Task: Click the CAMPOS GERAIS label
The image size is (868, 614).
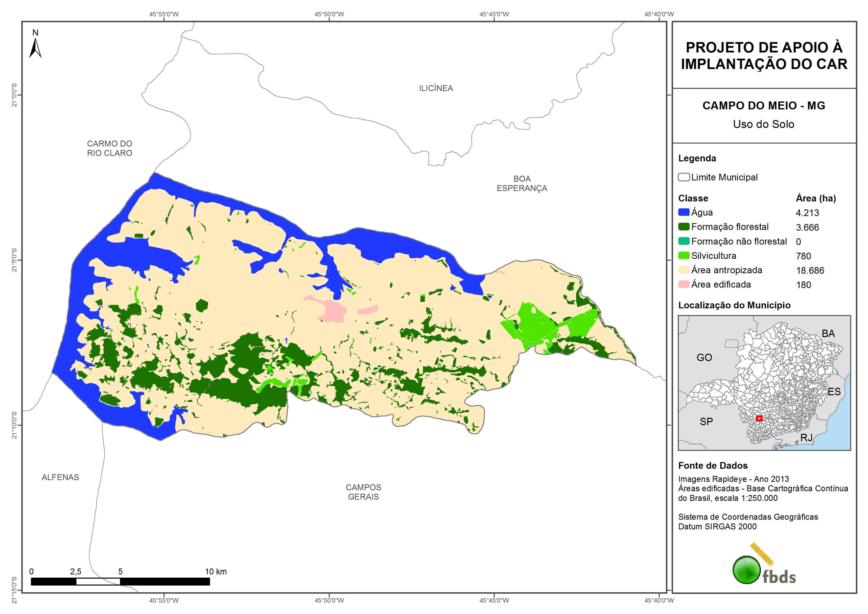Action: click(363, 492)
